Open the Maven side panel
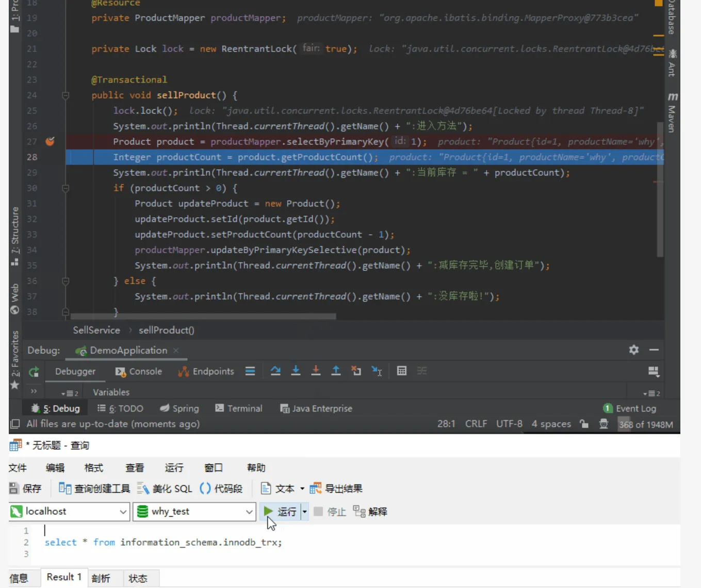701x588 pixels. point(672,112)
